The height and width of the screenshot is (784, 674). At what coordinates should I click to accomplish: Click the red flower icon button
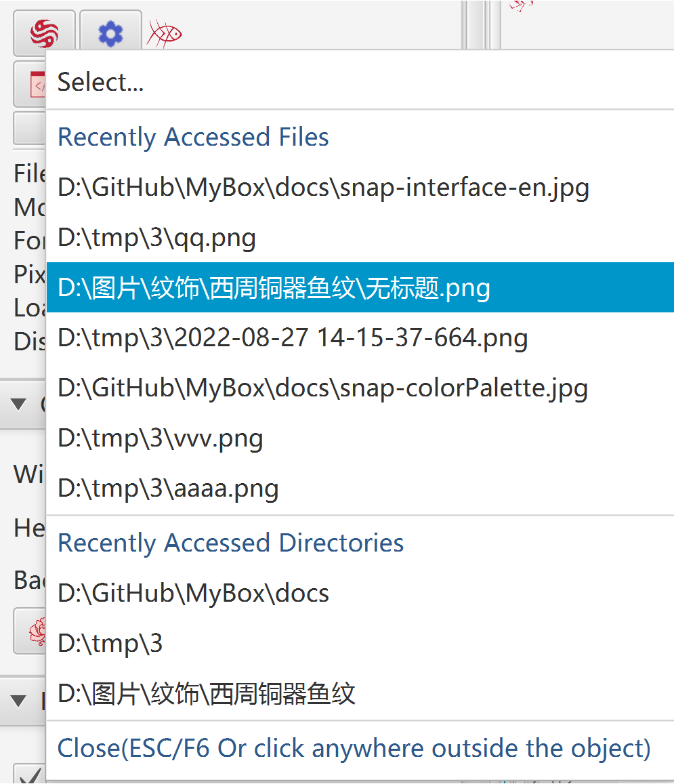(x=31, y=631)
